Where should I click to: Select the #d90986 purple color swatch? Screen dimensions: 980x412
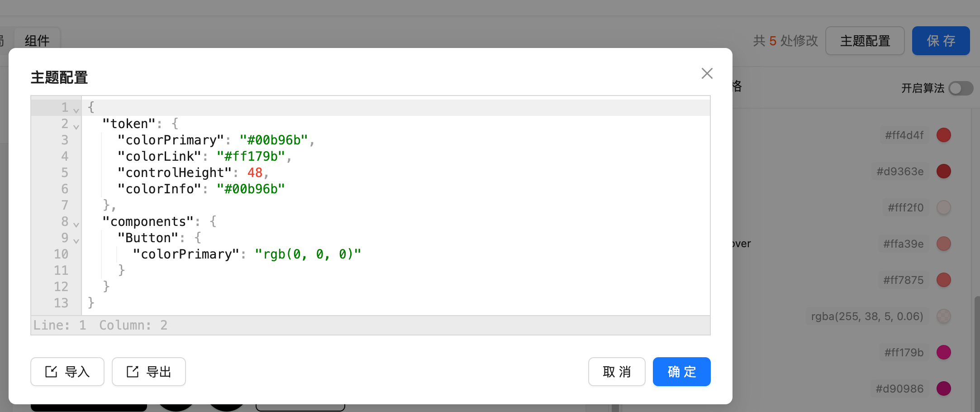click(944, 388)
